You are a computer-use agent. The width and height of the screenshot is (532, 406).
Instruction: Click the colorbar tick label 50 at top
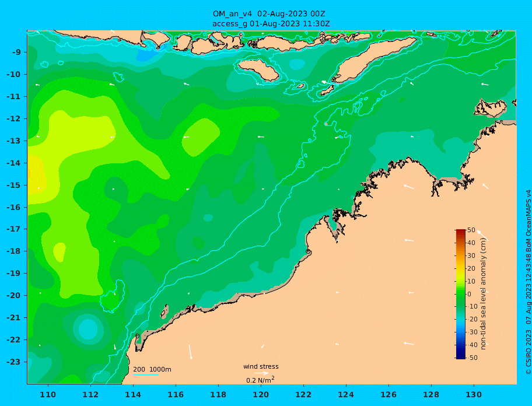[x=471, y=230]
